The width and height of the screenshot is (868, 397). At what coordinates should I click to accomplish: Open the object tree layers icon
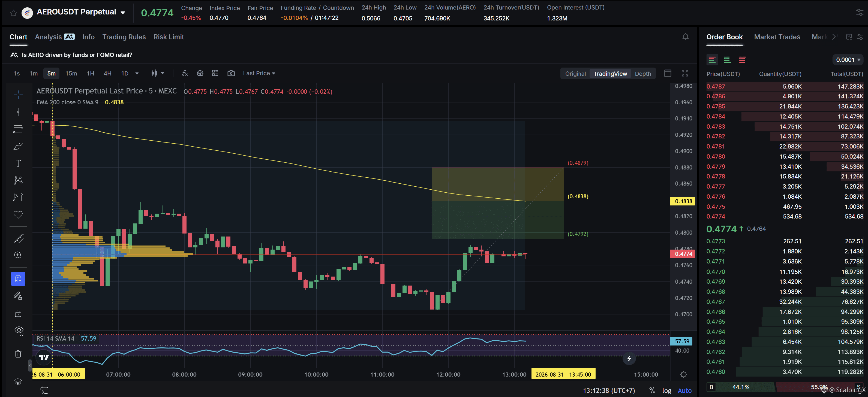[x=18, y=381]
